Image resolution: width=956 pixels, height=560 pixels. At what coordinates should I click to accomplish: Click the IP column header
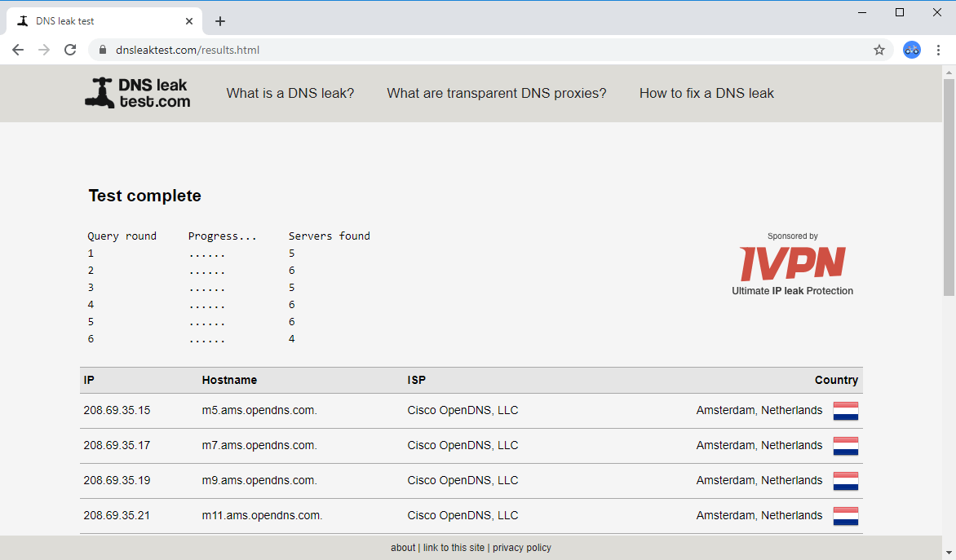click(x=89, y=380)
